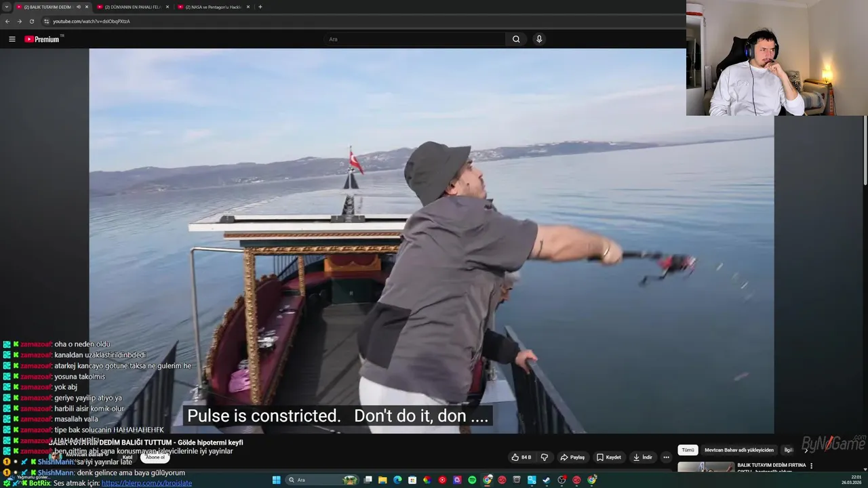Like the video showing 84 B
Image resolution: width=868 pixels, height=488 pixels.
coord(521,457)
